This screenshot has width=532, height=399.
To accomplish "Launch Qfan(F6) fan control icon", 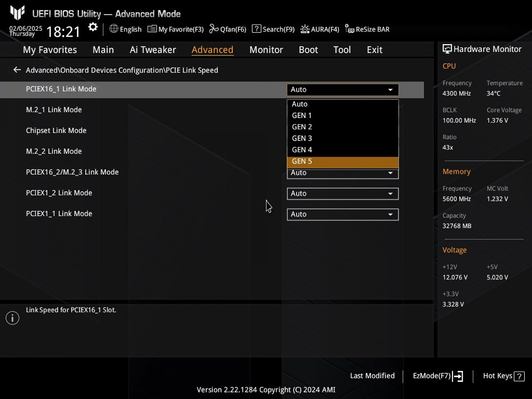I will point(214,29).
